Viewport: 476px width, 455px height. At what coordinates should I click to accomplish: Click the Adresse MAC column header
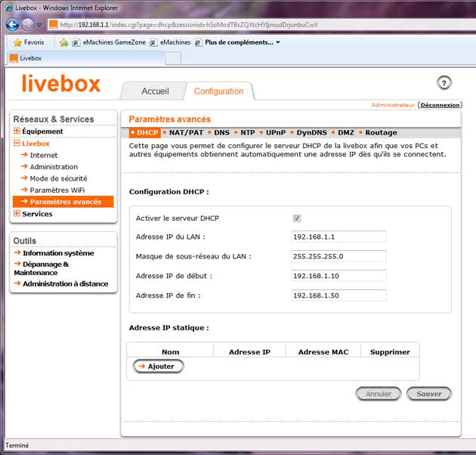click(323, 352)
